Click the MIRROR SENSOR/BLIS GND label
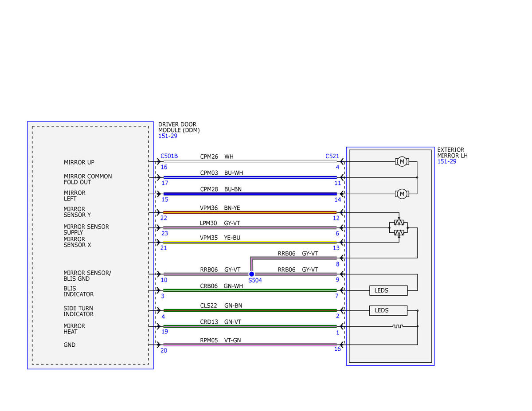This screenshot has width=532, height=411. tap(87, 276)
